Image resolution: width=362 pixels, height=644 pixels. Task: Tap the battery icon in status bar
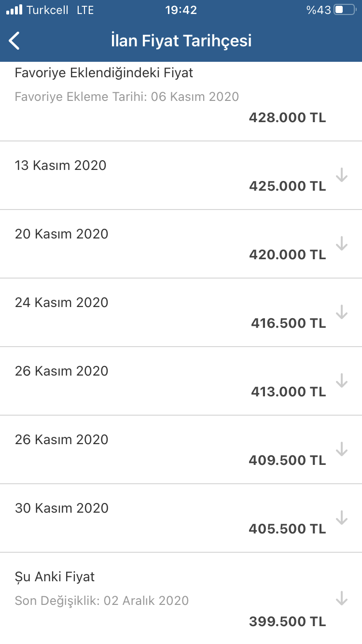coord(344,10)
